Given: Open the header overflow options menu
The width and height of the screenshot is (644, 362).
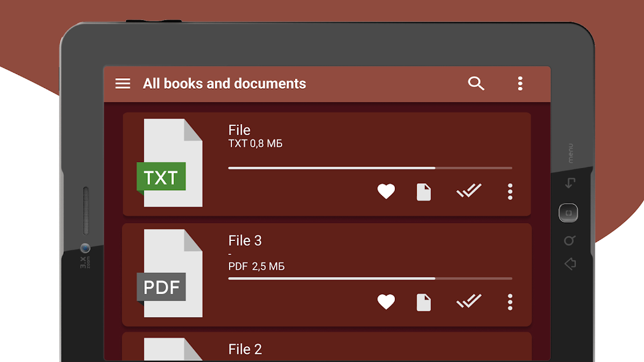Looking at the screenshot, I should tap(520, 83).
